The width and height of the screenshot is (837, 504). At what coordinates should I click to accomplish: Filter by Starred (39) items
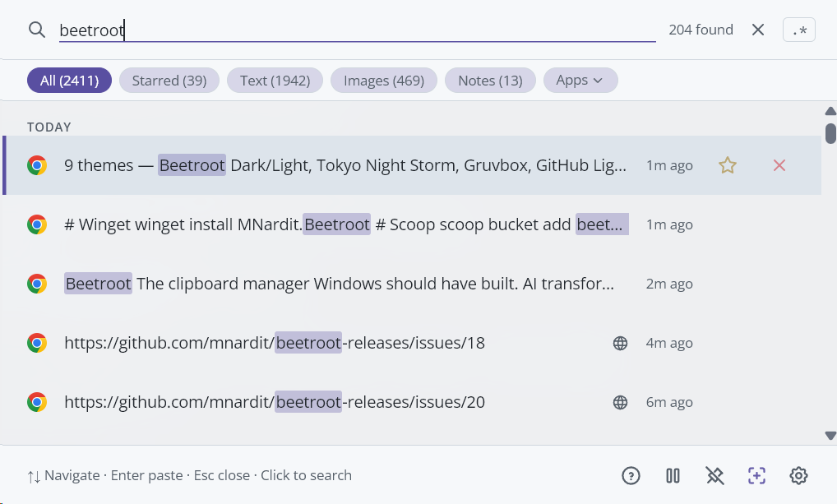point(169,81)
